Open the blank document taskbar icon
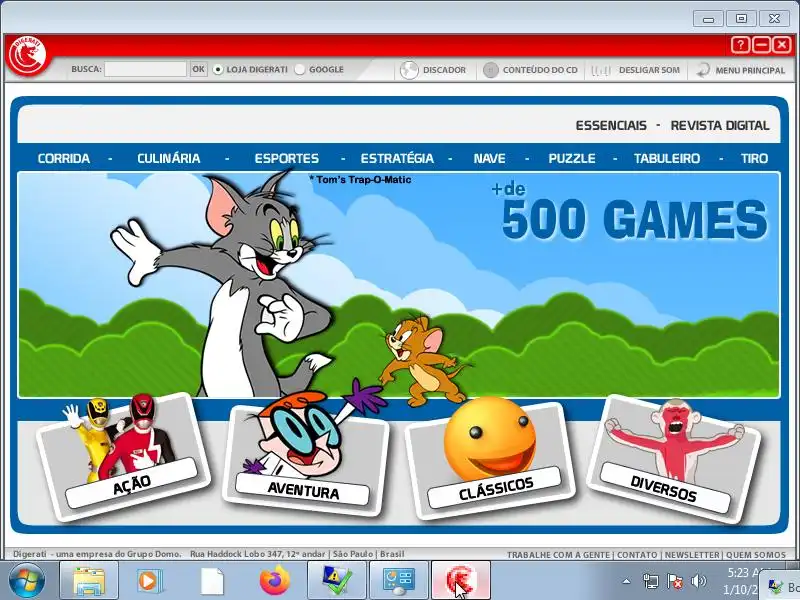This screenshot has width=800, height=600. click(x=212, y=581)
